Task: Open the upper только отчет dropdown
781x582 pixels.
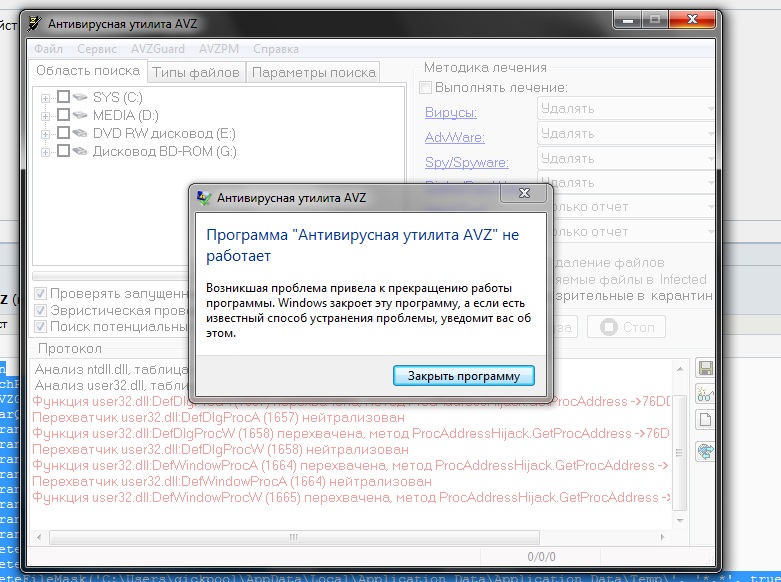Action: click(x=632, y=207)
